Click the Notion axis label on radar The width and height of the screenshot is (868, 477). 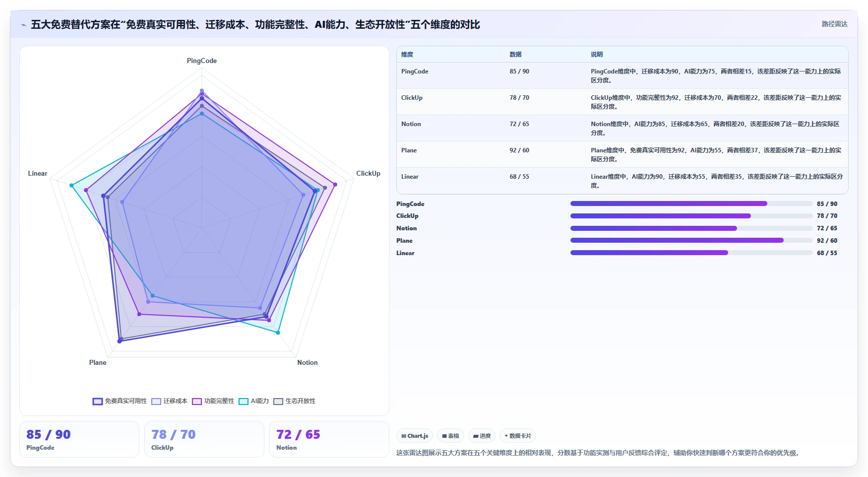[x=308, y=363]
